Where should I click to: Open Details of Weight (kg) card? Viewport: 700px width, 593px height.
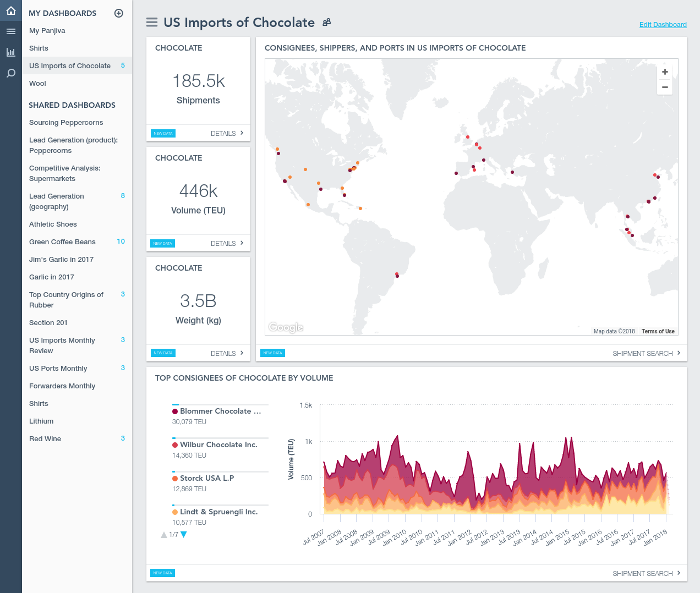click(227, 353)
